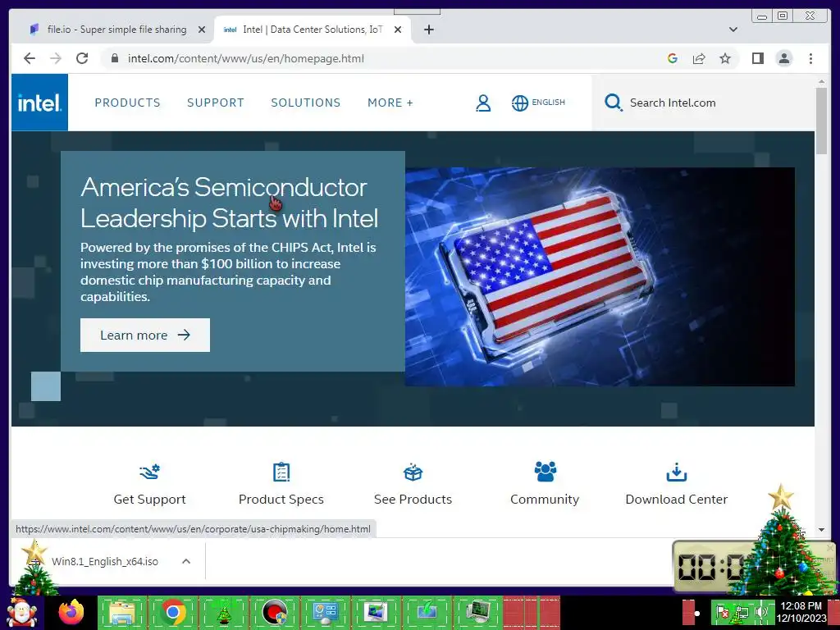Go back to the previous page
This screenshot has width=840, height=630.
(30, 58)
